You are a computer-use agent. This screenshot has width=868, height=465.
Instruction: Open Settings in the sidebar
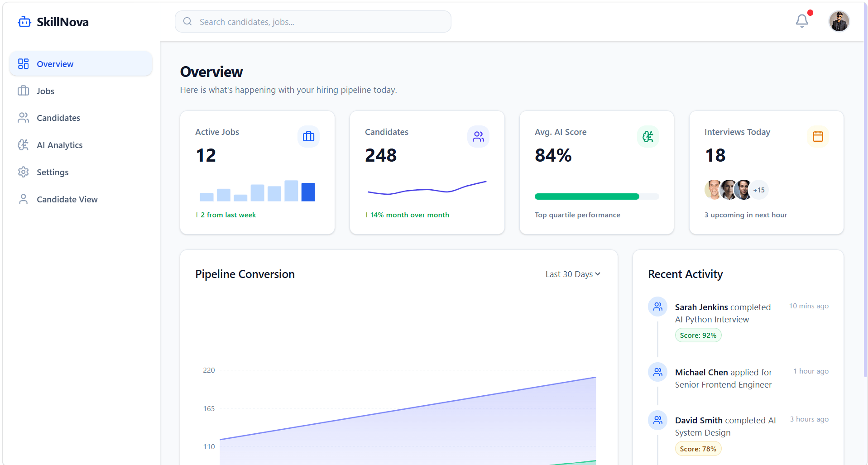coord(81,172)
